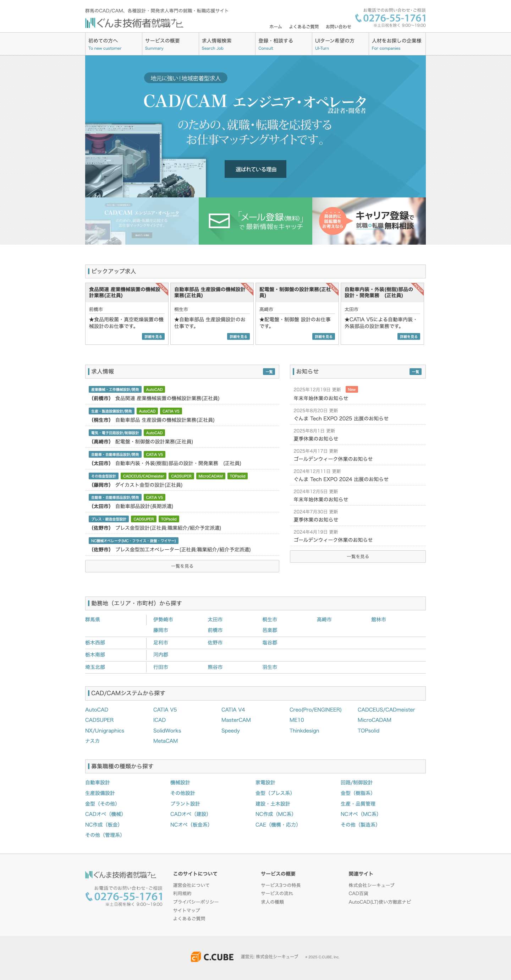Open the 求人情報検索 navigation item
The height and width of the screenshot is (980, 511).
click(x=227, y=44)
